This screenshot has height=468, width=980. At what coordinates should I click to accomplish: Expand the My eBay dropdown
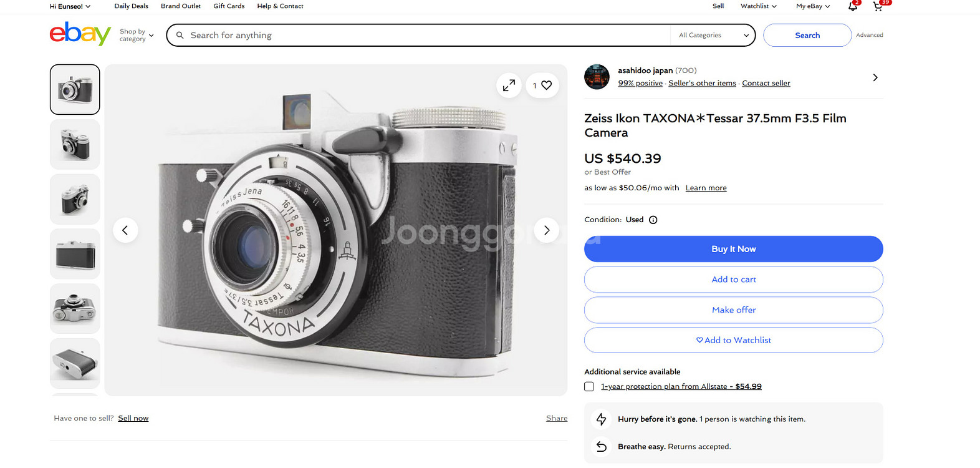point(812,6)
